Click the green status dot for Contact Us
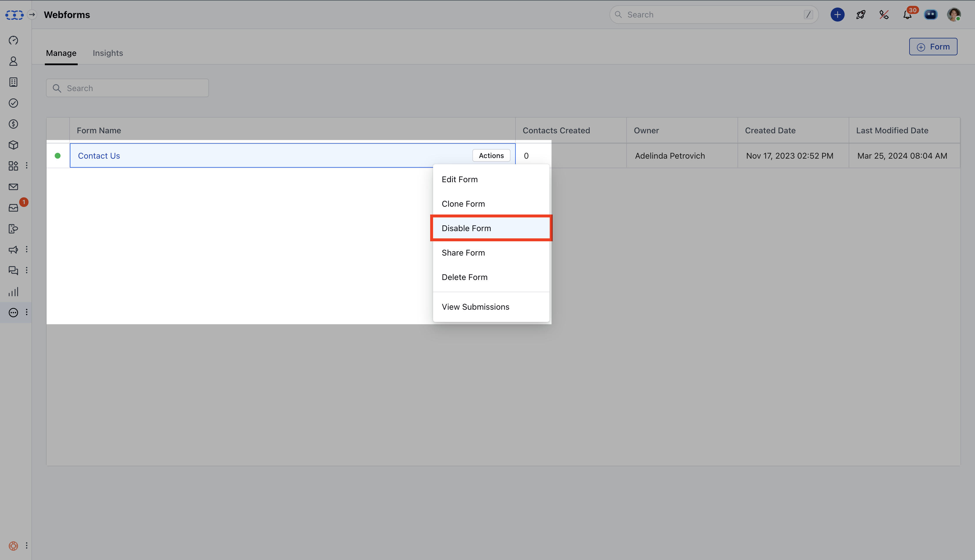Viewport: 975px width, 560px height. pyautogui.click(x=58, y=156)
